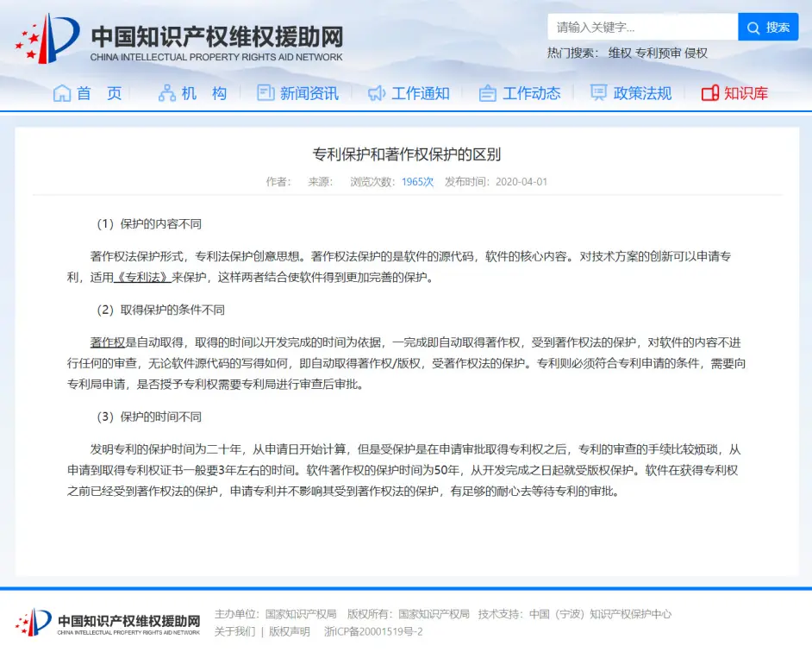
Task: Click the red icon beside 知识库
Action: click(x=709, y=93)
